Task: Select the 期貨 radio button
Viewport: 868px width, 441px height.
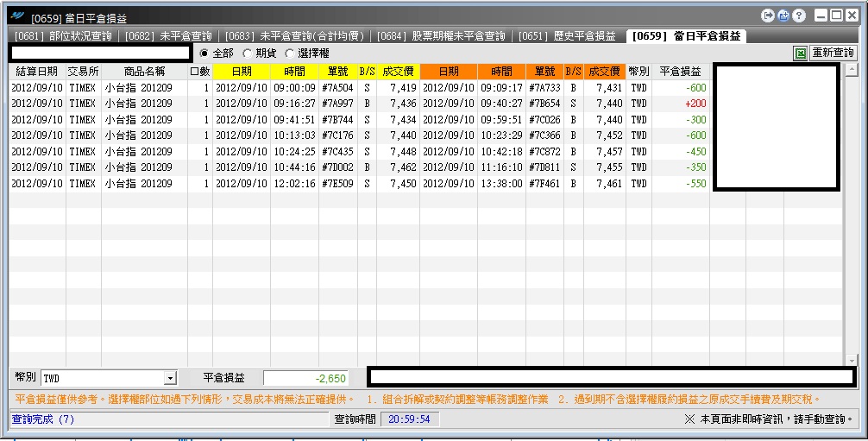Action: coord(247,54)
